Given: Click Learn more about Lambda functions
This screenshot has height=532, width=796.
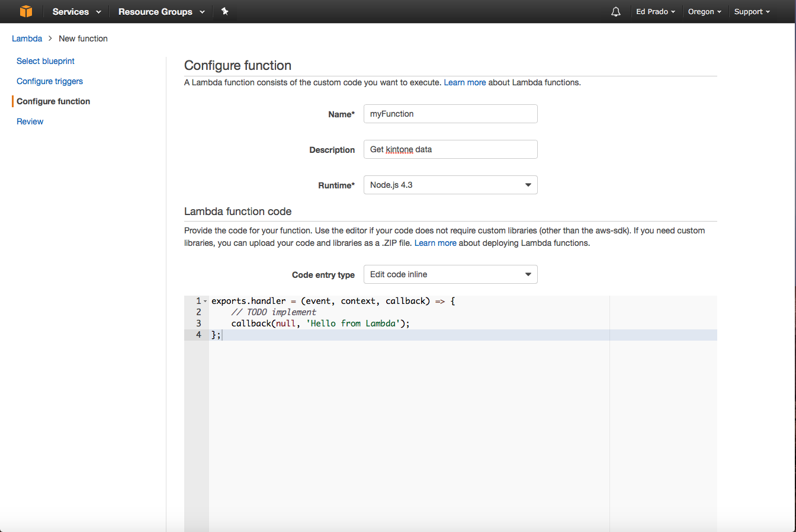Looking at the screenshot, I should [x=464, y=82].
